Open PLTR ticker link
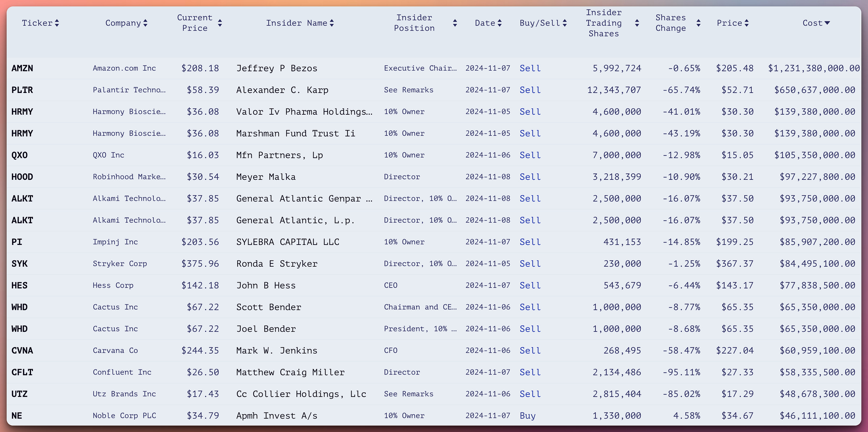This screenshot has width=868, height=432. coord(22,90)
